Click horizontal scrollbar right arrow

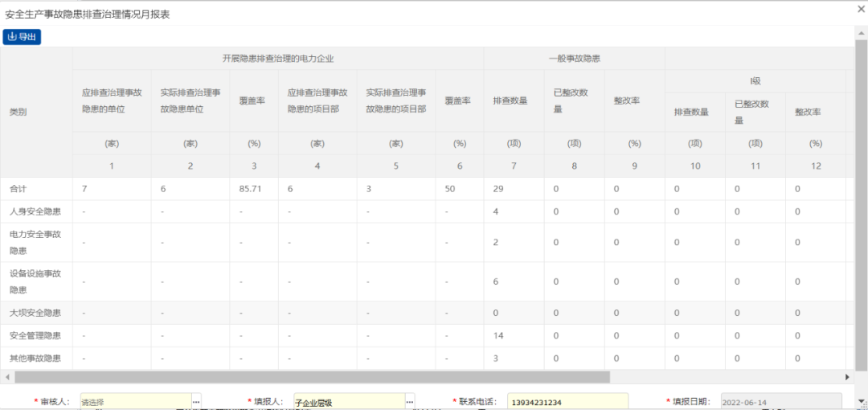coord(847,377)
